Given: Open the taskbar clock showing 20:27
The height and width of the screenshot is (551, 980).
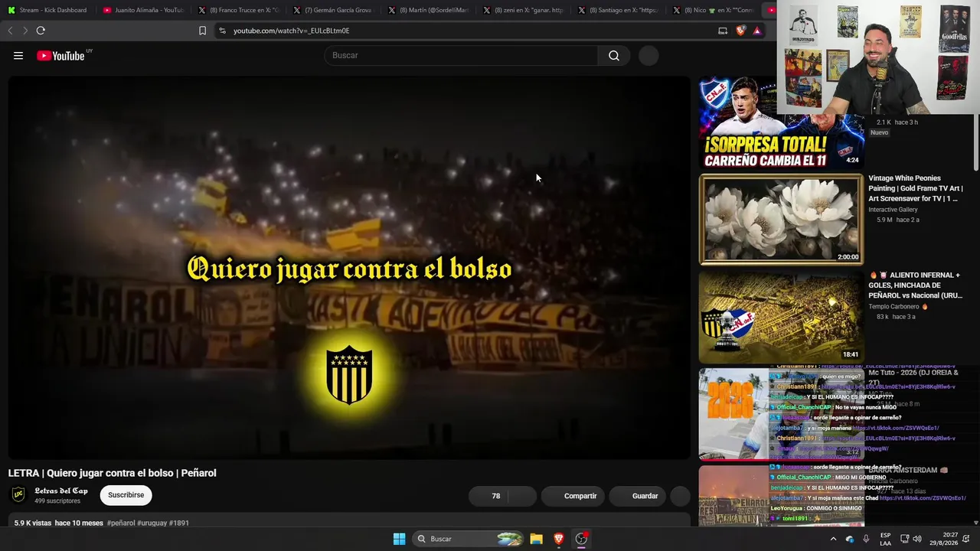Looking at the screenshot, I should click(x=943, y=539).
